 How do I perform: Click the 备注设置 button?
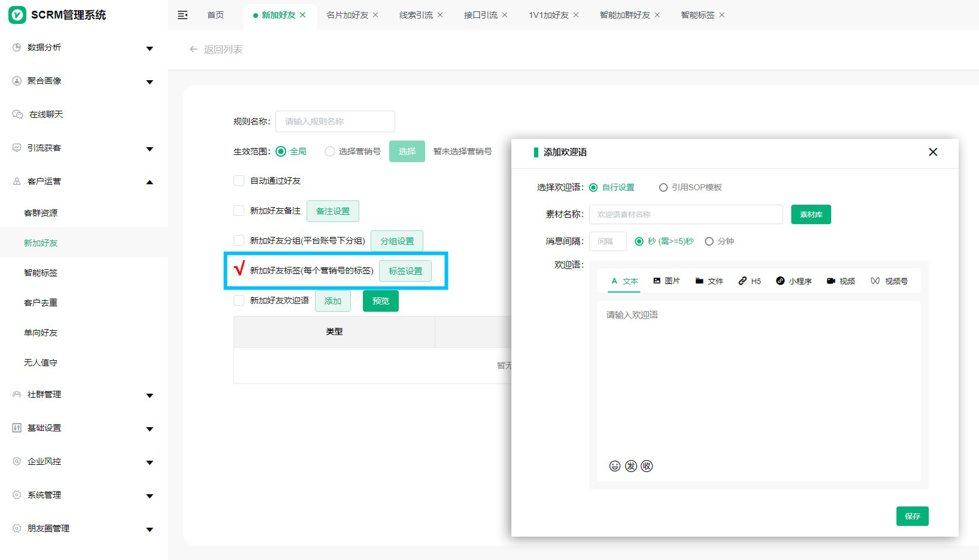pyautogui.click(x=333, y=211)
